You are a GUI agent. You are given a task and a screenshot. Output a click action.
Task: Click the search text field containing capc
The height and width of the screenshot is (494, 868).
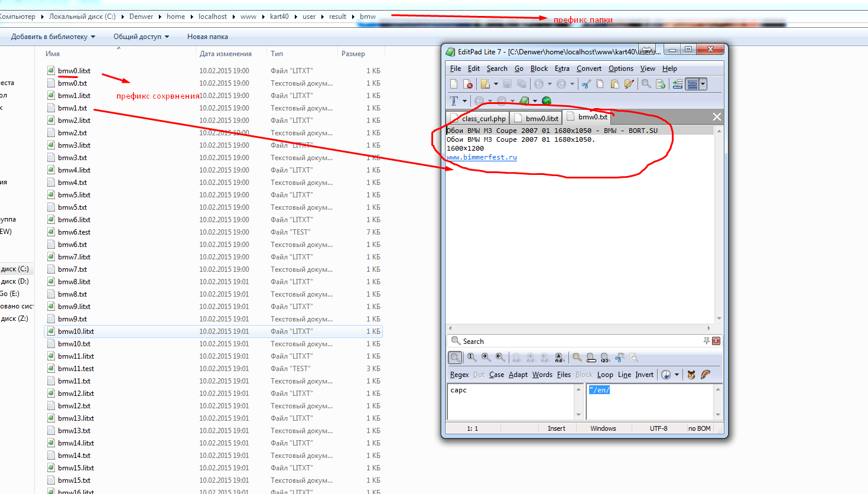[x=511, y=402]
